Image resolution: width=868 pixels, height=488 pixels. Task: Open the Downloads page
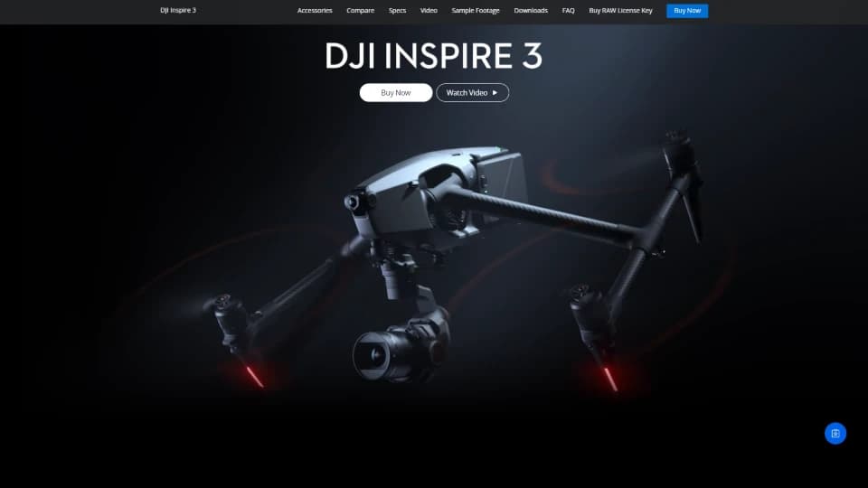click(x=531, y=11)
